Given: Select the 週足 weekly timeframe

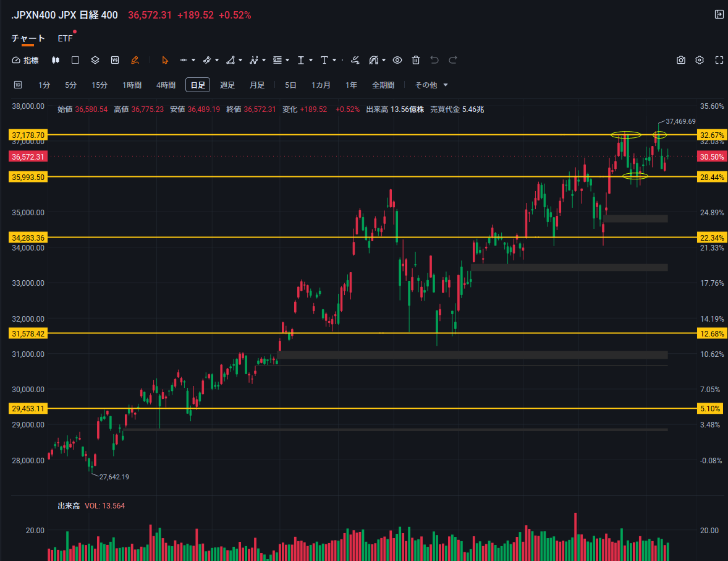Looking at the screenshot, I should (227, 85).
